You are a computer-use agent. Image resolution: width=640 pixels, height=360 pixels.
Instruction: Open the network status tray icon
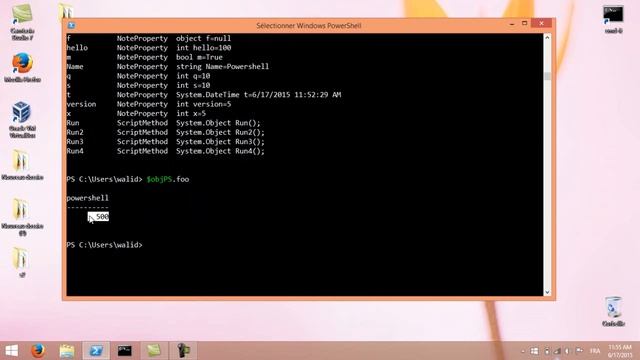557,351
